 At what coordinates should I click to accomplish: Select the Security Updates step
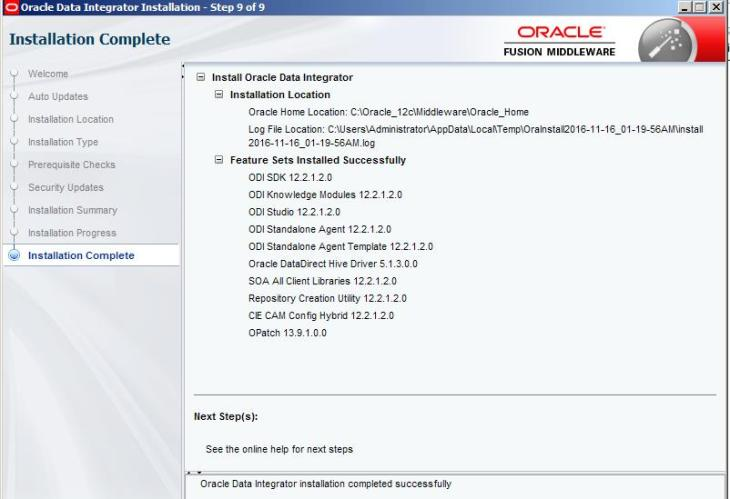[66, 188]
